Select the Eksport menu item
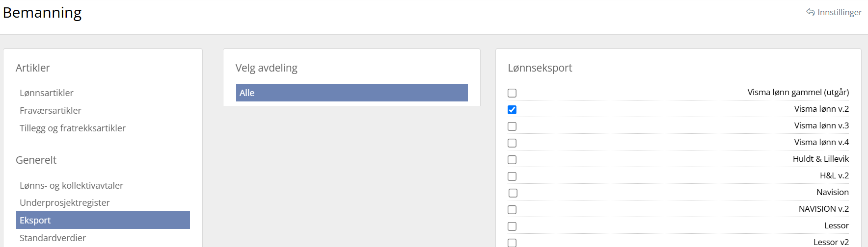This screenshot has height=247, width=868. [x=35, y=221]
